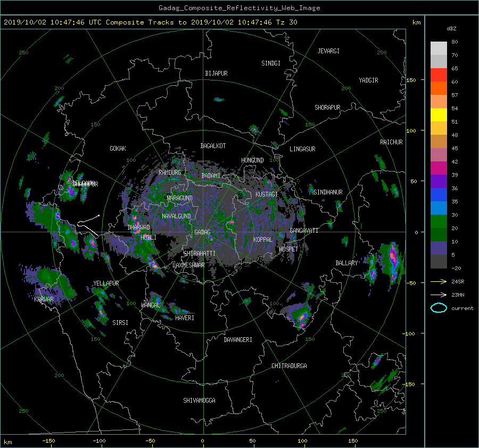Click the KUSTAGI city label

(x=267, y=194)
